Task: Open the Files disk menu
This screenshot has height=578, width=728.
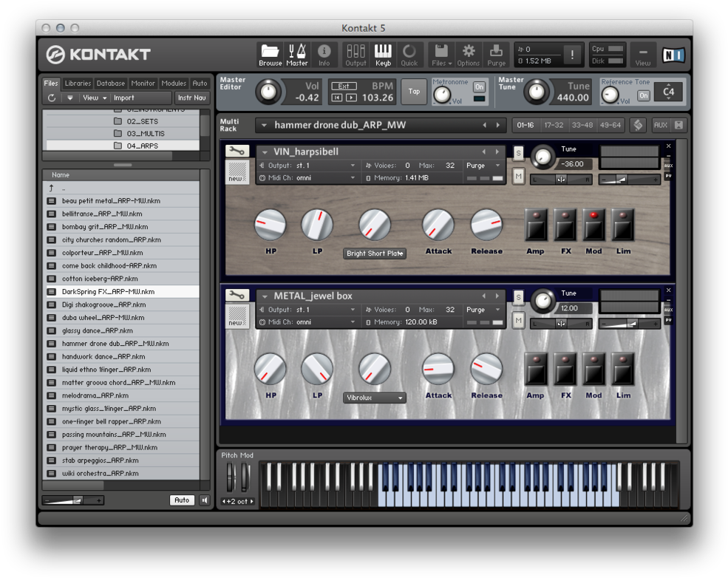Action: tap(441, 55)
